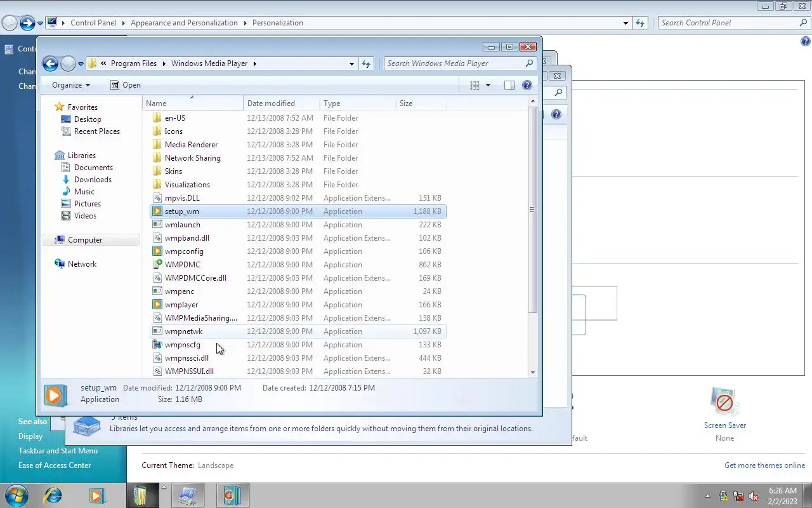Sort by the Date modified column header
812x508 pixels.
(282, 104)
